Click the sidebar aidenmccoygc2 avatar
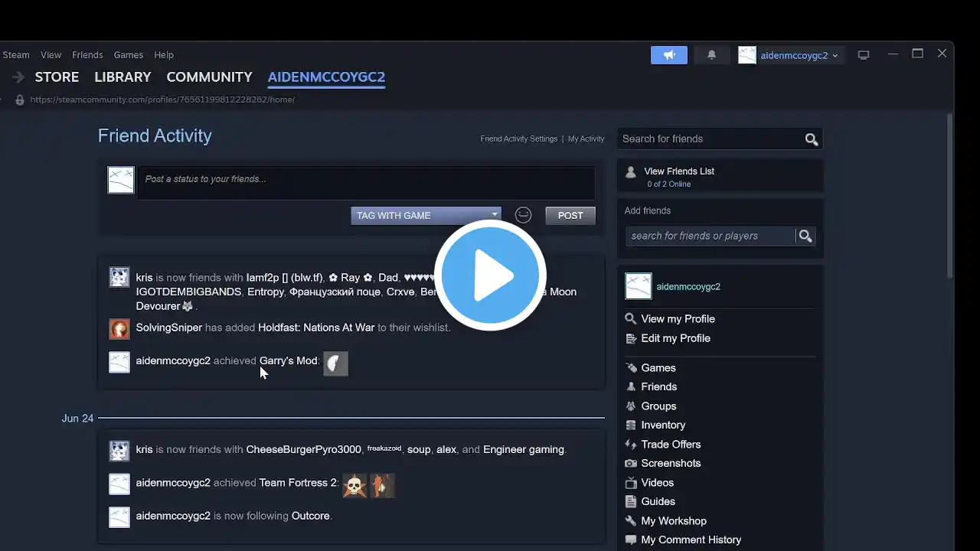 point(639,286)
